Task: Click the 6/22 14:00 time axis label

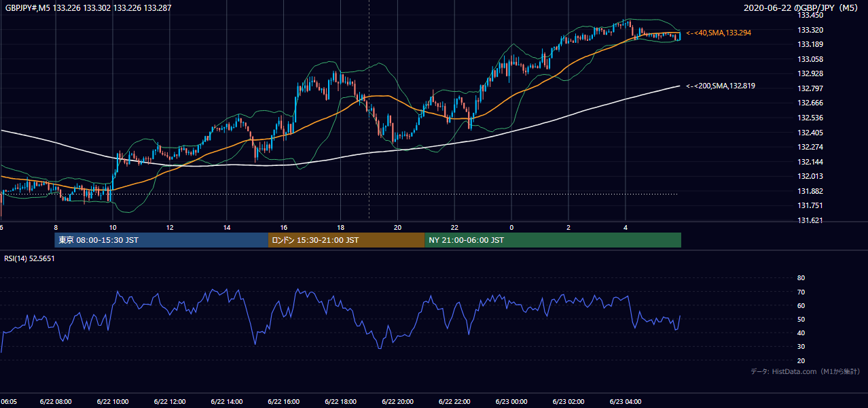Action: click(227, 402)
